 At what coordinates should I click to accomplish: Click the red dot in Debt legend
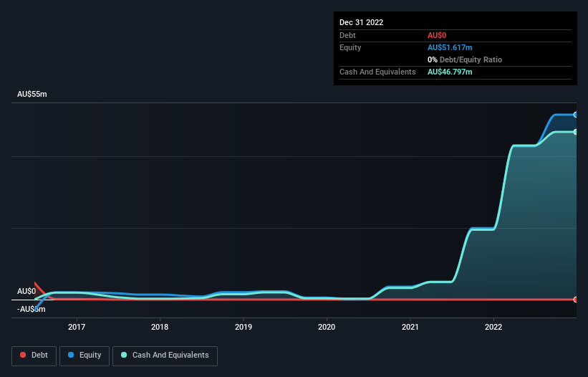coord(23,355)
